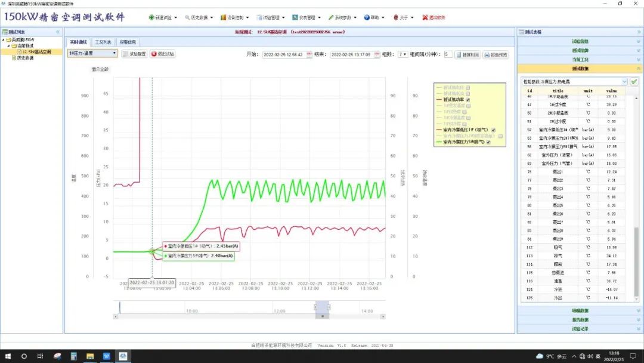Click the 显示全部 show all link above chart
This screenshot has height=363, width=644.
pos(100,69)
